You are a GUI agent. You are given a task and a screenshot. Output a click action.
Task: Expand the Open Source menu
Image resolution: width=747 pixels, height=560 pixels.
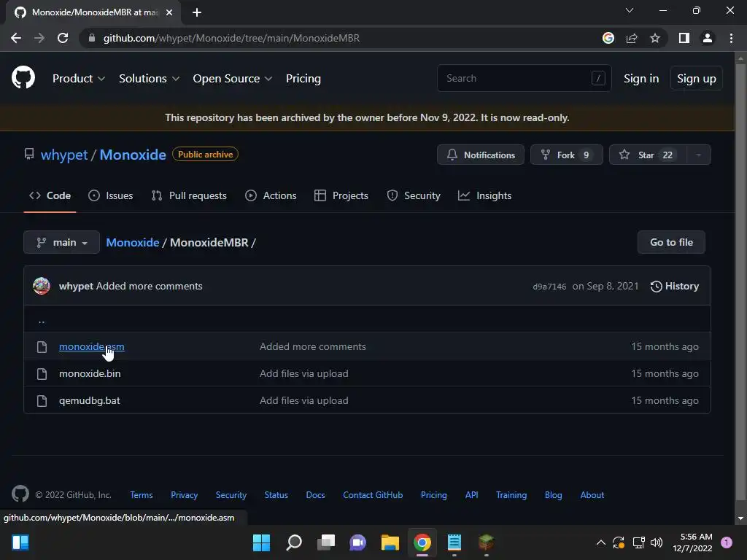tap(233, 79)
